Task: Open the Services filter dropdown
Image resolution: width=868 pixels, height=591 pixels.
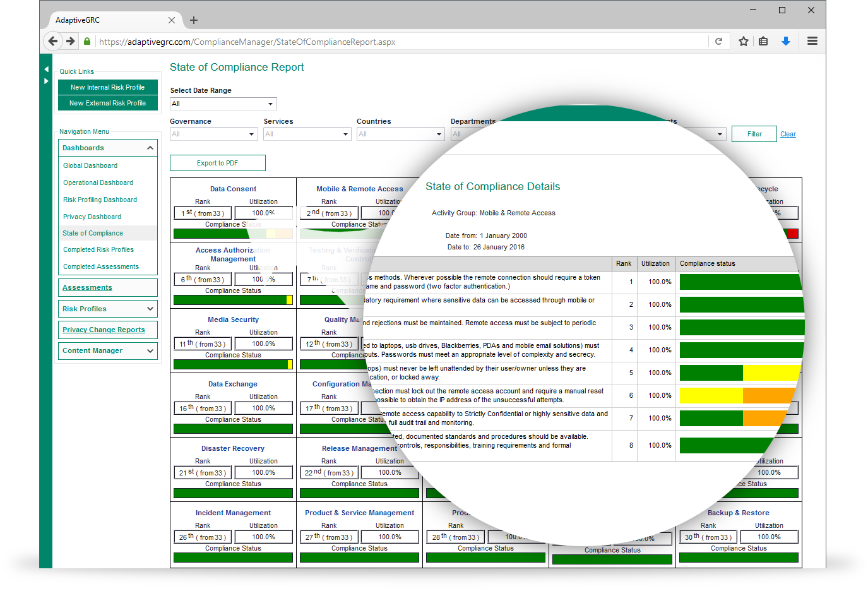Action: (x=307, y=134)
